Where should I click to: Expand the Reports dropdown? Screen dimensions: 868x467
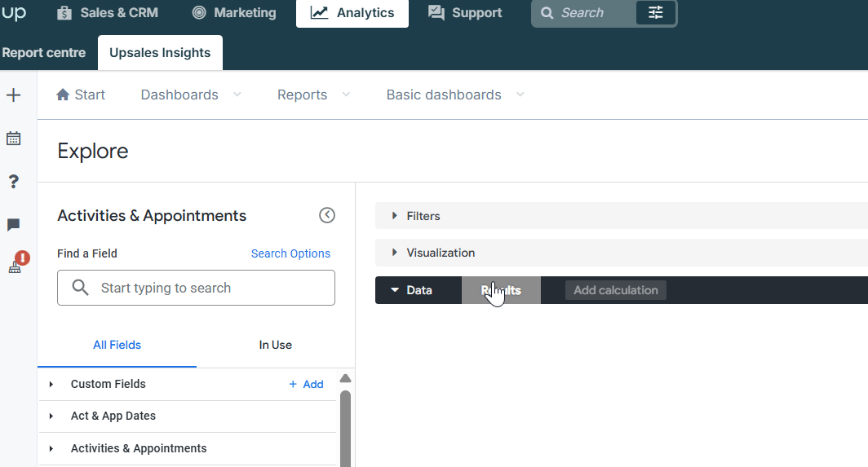point(314,95)
